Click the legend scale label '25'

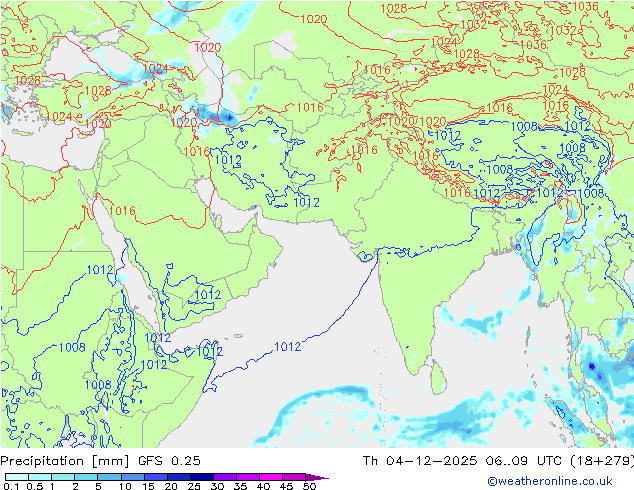tap(194, 486)
